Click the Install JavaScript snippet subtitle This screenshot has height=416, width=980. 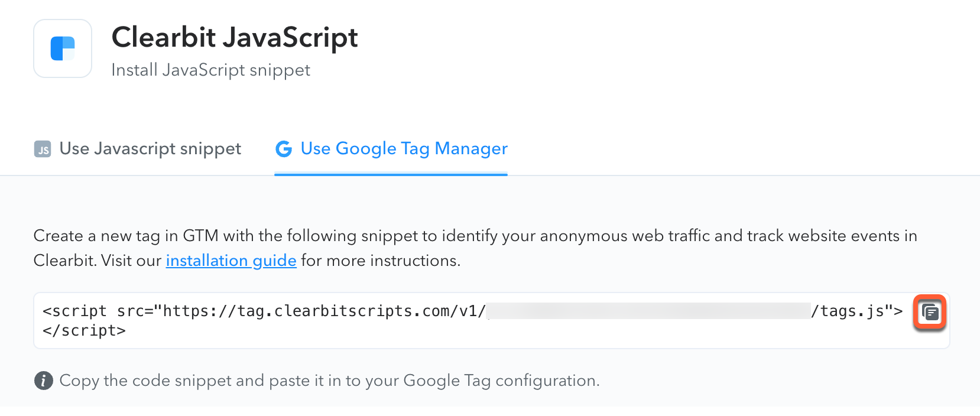click(211, 70)
